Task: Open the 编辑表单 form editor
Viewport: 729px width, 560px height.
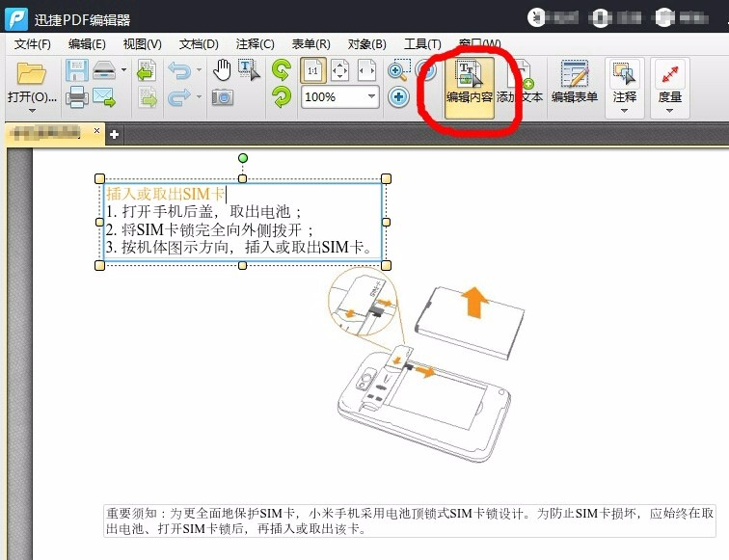Action: click(574, 82)
